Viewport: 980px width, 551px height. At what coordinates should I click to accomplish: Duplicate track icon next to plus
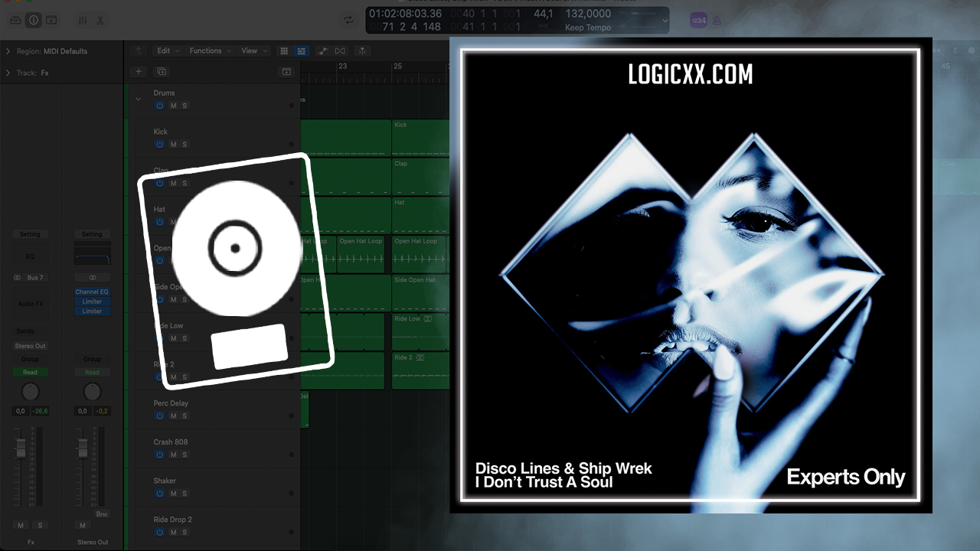(162, 71)
